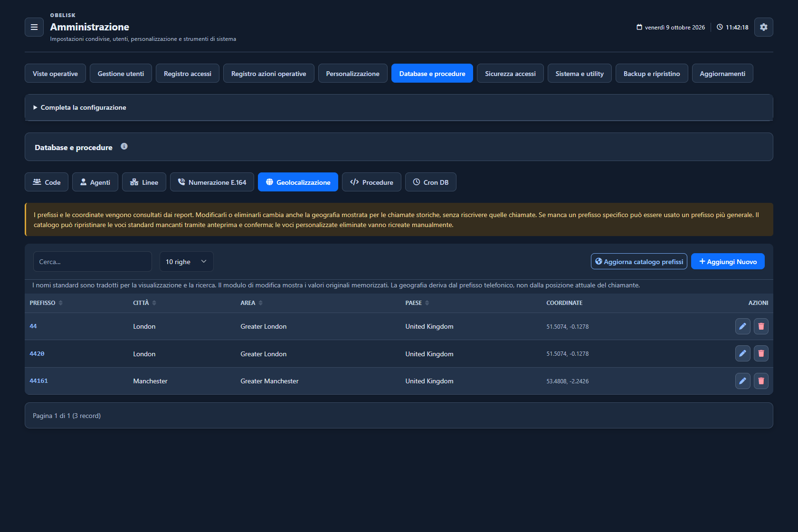Focus the Cerca search field
Viewport: 798px width, 532px height.
(x=93, y=262)
